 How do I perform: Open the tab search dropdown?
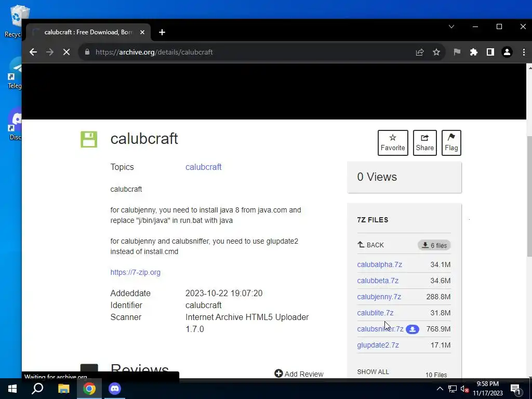pyautogui.click(x=451, y=26)
